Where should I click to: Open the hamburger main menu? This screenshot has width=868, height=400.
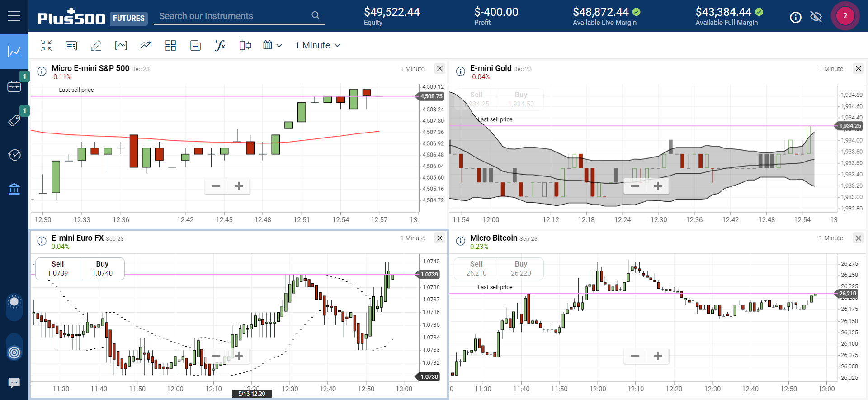click(14, 16)
